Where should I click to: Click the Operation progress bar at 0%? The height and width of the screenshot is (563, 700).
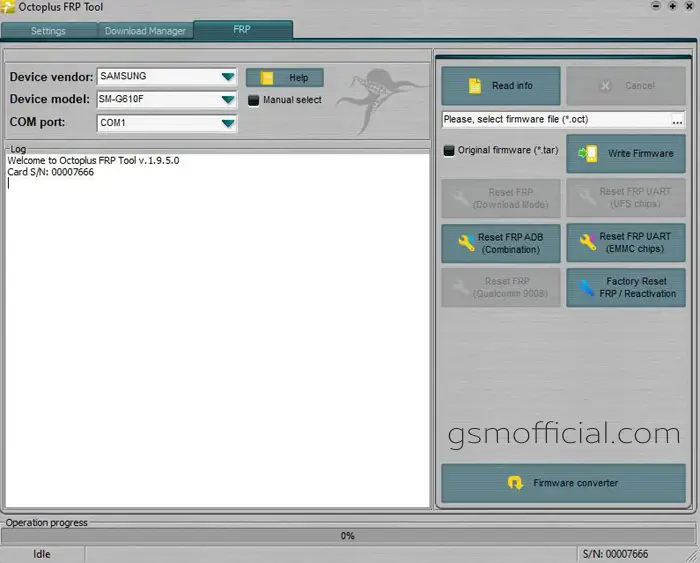tap(348, 536)
